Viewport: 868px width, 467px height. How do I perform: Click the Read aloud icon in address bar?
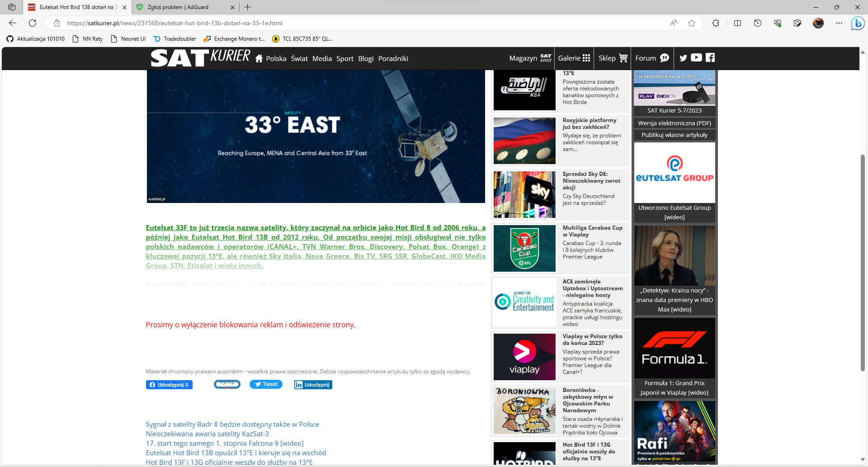click(x=674, y=23)
